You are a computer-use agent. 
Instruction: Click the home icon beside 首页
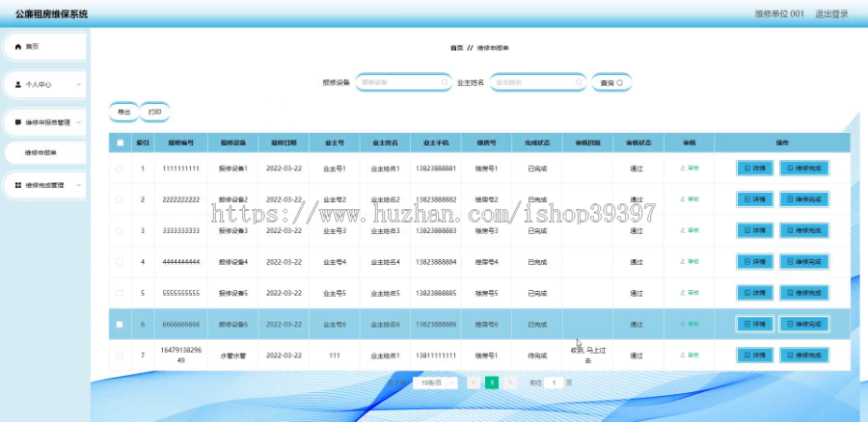pyautogui.click(x=17, y=47)
